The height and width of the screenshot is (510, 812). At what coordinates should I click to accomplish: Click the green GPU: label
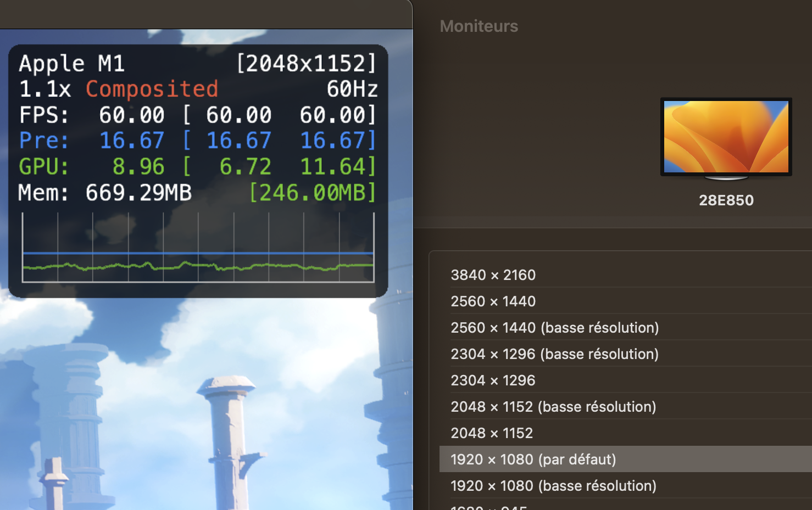[44, 166]
